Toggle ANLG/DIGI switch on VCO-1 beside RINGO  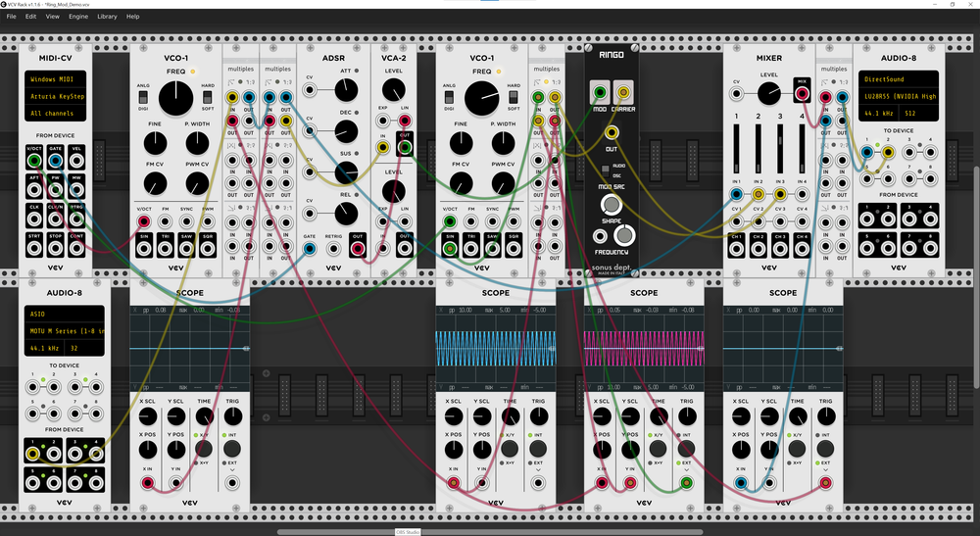click(449, 97)
